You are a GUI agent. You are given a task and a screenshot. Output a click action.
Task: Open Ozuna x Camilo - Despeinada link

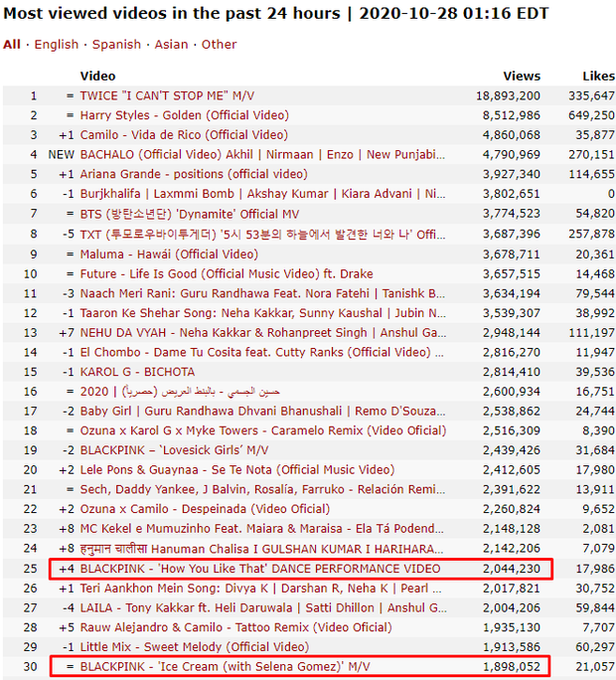point(205,509)
